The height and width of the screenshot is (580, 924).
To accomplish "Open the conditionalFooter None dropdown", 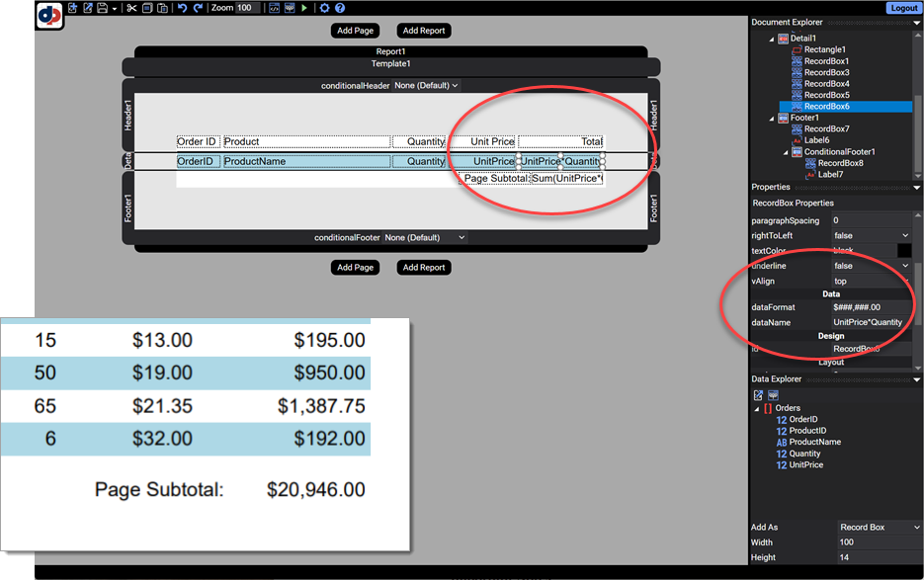I will pyautogui.click(x=424, y=238).
